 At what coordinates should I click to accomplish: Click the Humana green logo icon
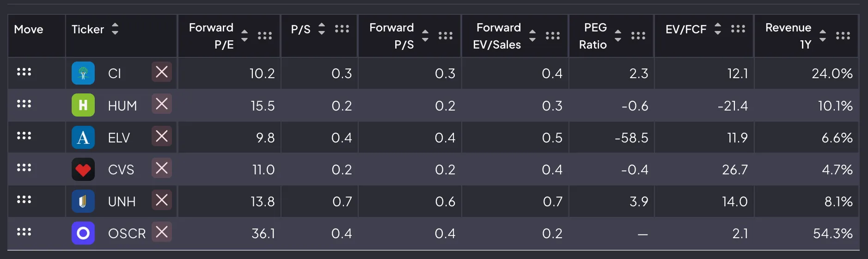pos(83,105)
